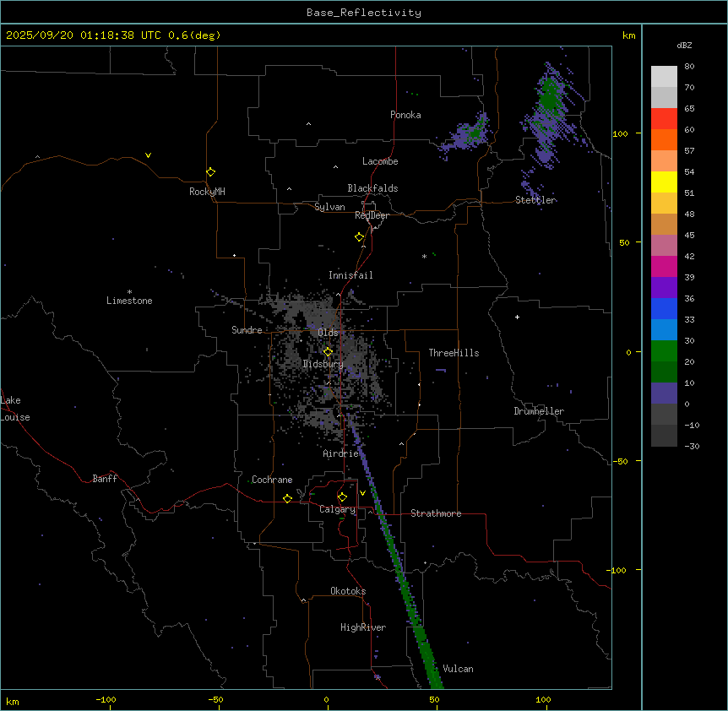Click the 2025/09/20 UTC timestamp text

[x=113, y=35]
